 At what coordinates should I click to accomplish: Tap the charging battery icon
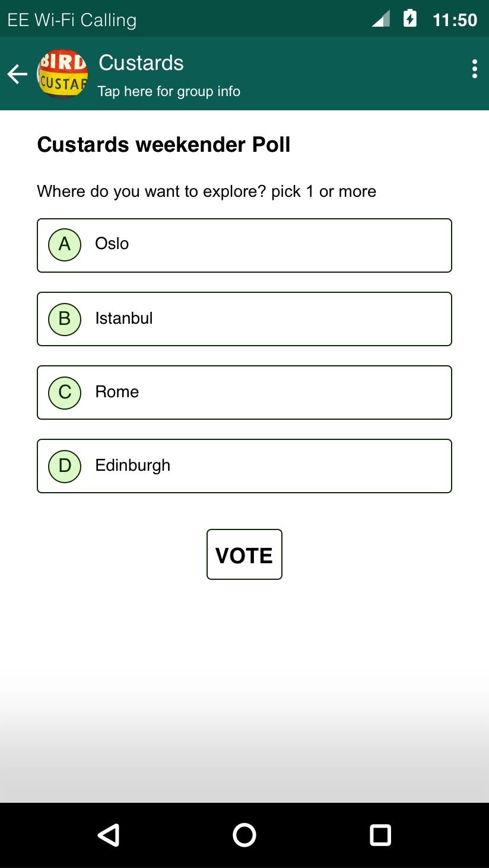pyautogui.click(x=411, y=18)
